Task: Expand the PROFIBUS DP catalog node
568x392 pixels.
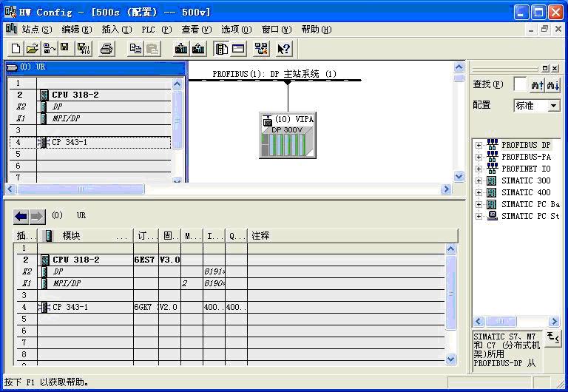Action: [x=479, y=145]
